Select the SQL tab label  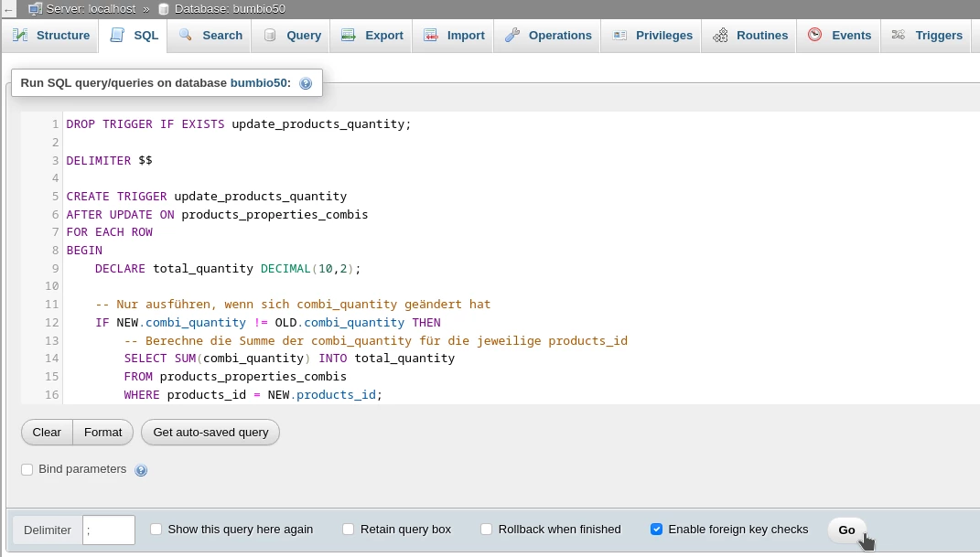pyautogui.click(x=146, y=36)
